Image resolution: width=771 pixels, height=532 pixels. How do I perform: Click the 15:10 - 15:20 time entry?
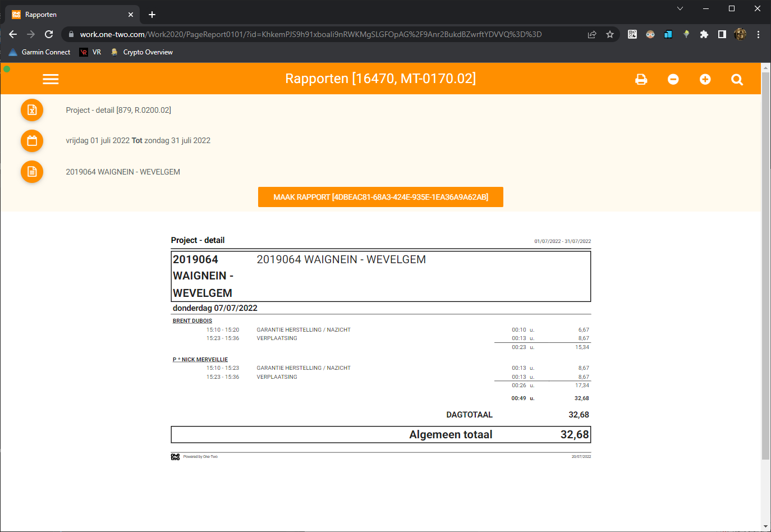point(223,330)
